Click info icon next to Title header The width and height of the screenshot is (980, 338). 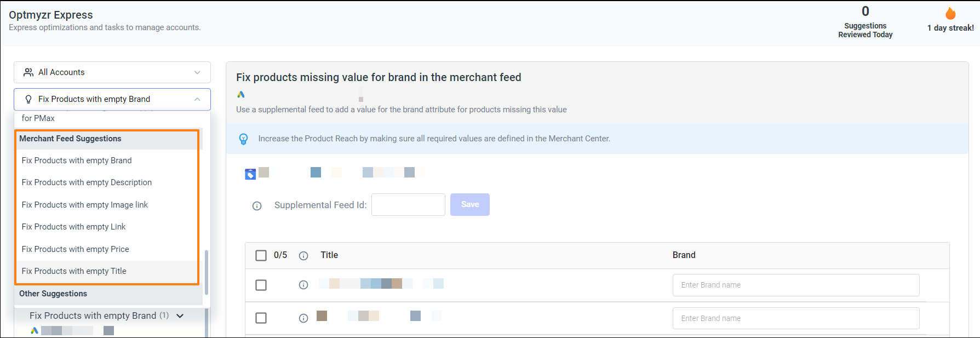pos(303,256)
